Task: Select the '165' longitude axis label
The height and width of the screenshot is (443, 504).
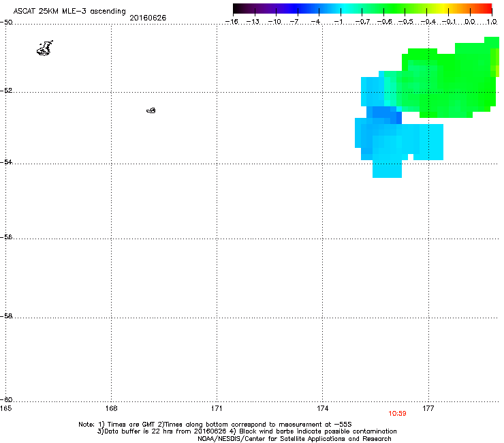Action: (x=5, y=408)
